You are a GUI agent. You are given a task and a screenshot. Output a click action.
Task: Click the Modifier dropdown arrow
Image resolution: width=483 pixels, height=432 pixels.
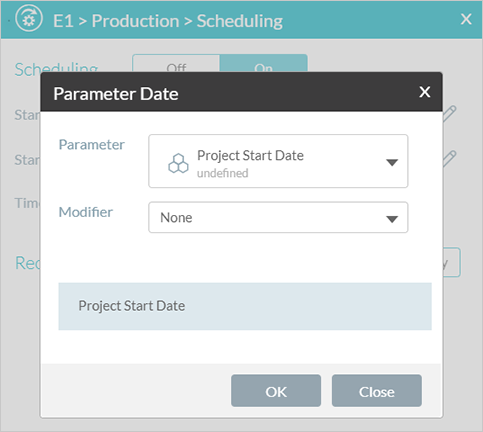(x=392, y=219)
